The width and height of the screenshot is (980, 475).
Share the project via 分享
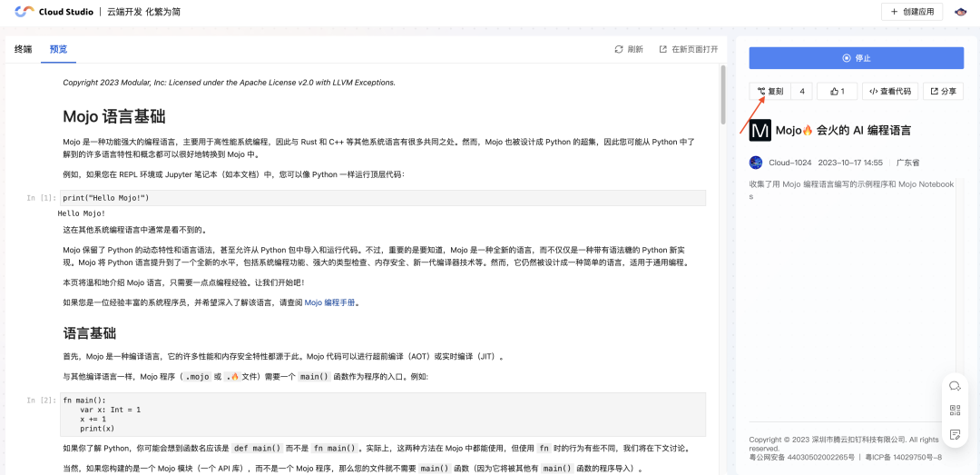point(943,92)
